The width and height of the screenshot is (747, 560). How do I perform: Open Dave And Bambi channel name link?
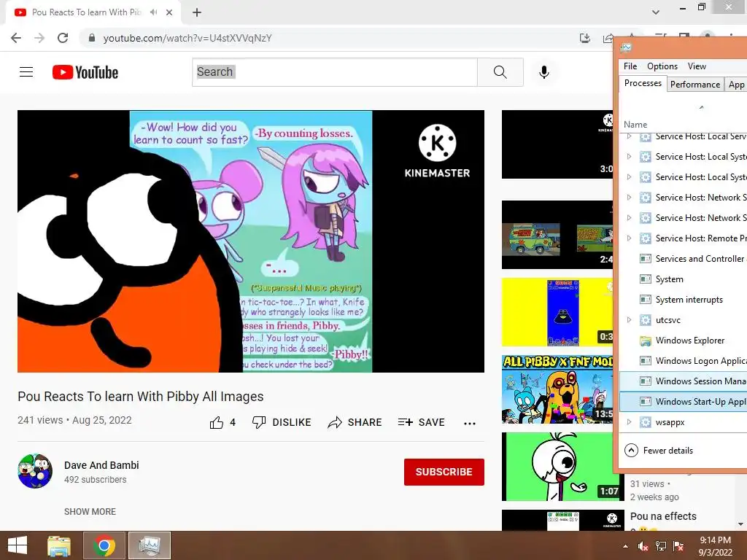coord(101,465)
